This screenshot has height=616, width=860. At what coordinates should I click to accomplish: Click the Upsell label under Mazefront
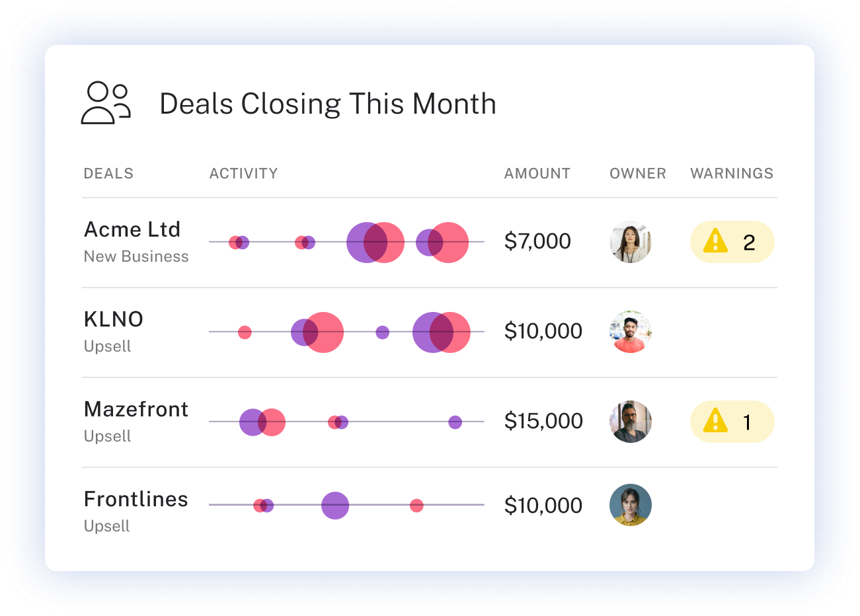[x=108, y=436]
